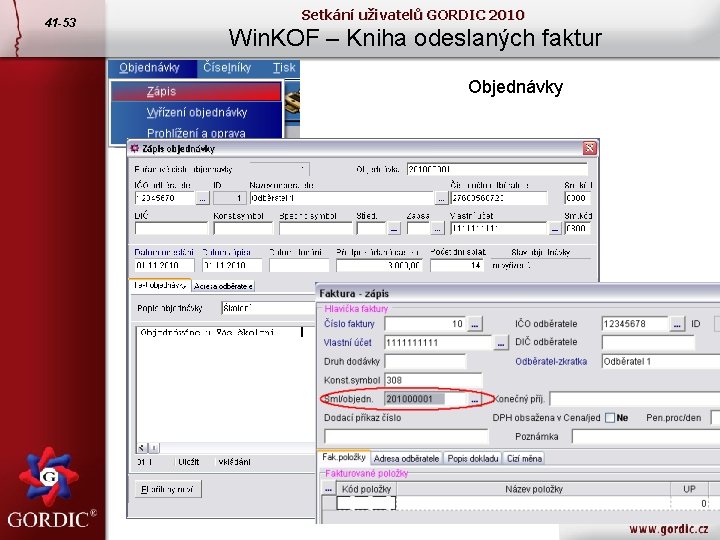Open lookup next to Sml/objedn. field
720x540 pixels.
(x=475, y=399)
